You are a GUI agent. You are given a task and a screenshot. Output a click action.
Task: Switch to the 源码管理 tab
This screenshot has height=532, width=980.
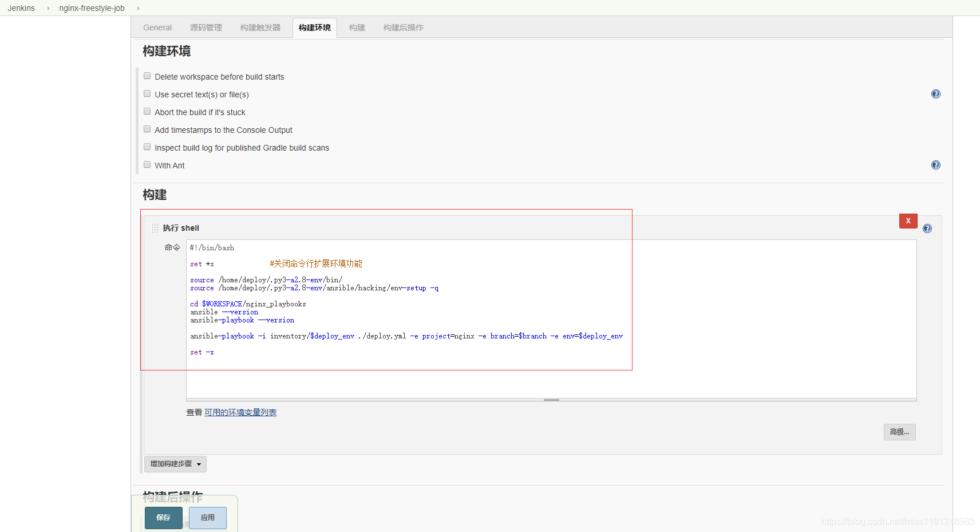[206, 27]
